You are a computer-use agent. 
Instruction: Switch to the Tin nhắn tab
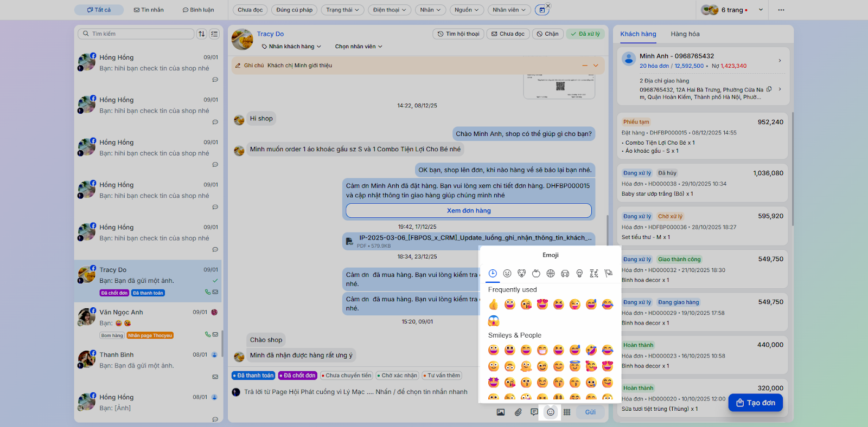[x=149, y=10]
